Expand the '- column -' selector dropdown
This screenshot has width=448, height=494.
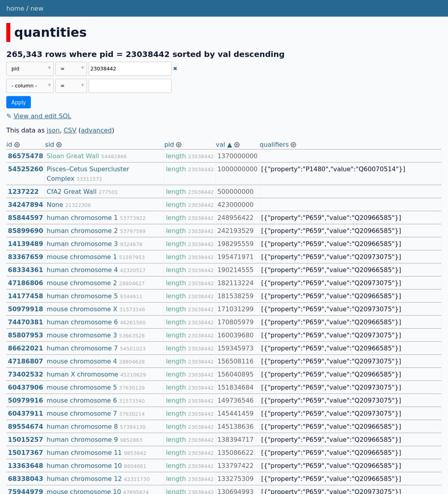click(x=30, y=86)
